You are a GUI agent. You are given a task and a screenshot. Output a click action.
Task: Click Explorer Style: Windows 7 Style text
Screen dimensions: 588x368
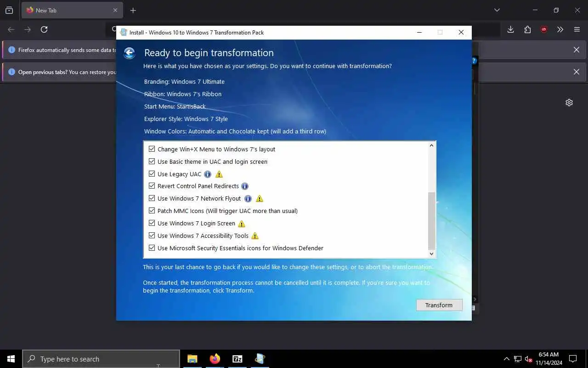pos(186,119)
